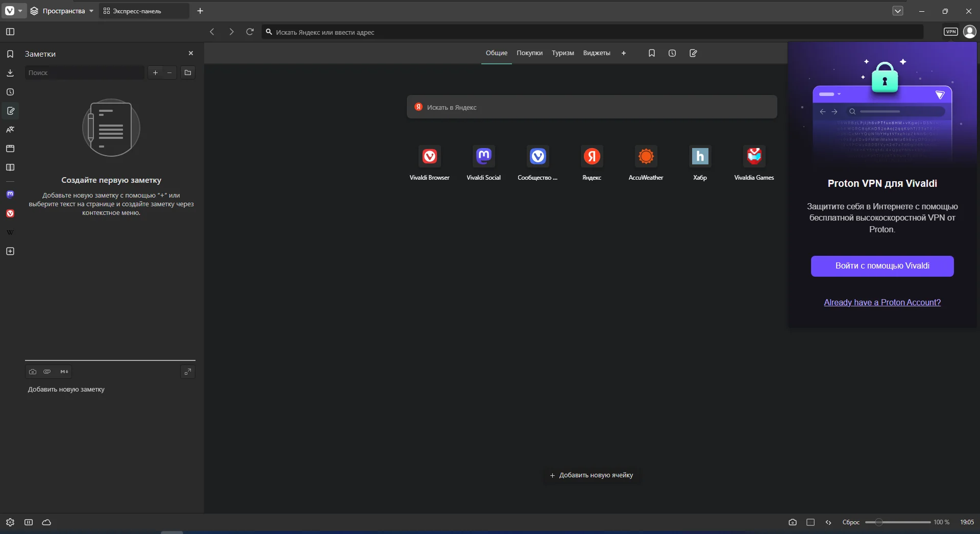980x534 pixels.
Task: Switch to the Покупки speed dial tab
Action: point(529,53)
